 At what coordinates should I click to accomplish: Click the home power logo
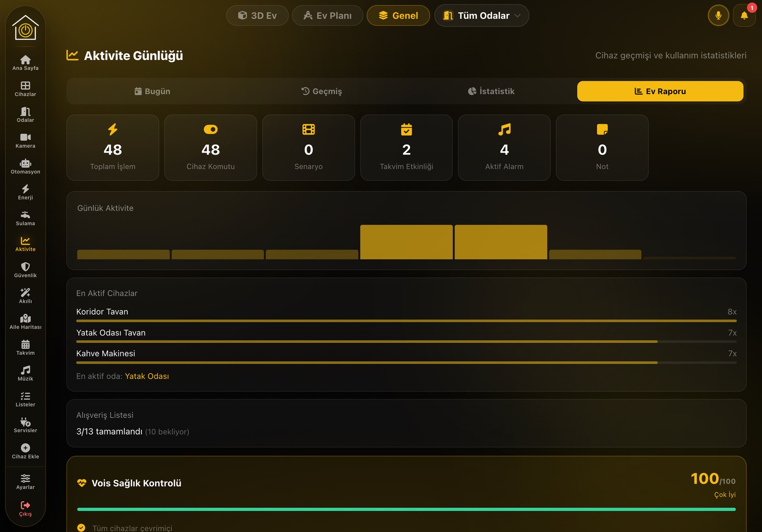(x=25, y=28)
